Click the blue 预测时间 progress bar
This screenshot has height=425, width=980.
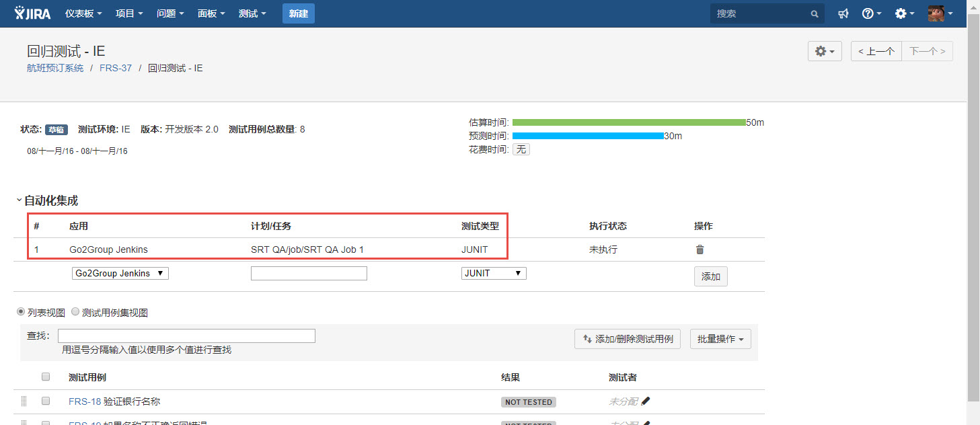coord(588,136)
